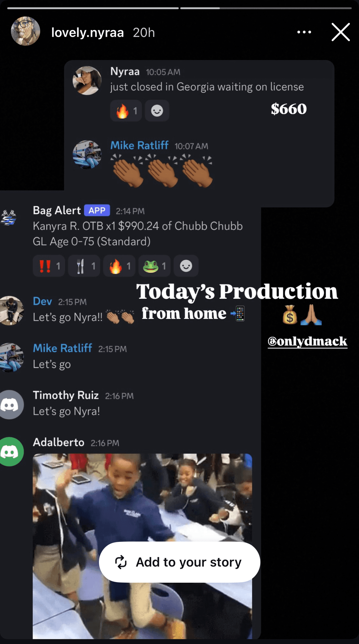Open add-reaction smiley on Nyraa's message

coord(157,111)
